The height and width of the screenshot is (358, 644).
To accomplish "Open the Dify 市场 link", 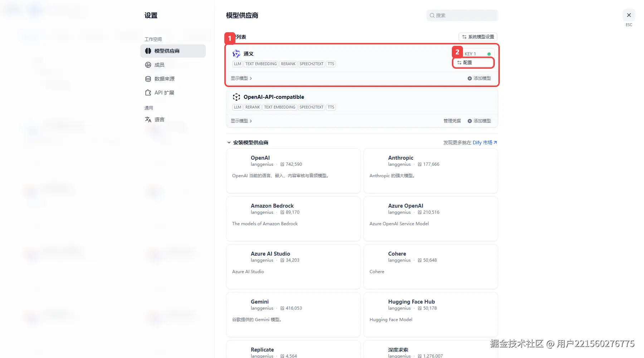I will [485, 142].
